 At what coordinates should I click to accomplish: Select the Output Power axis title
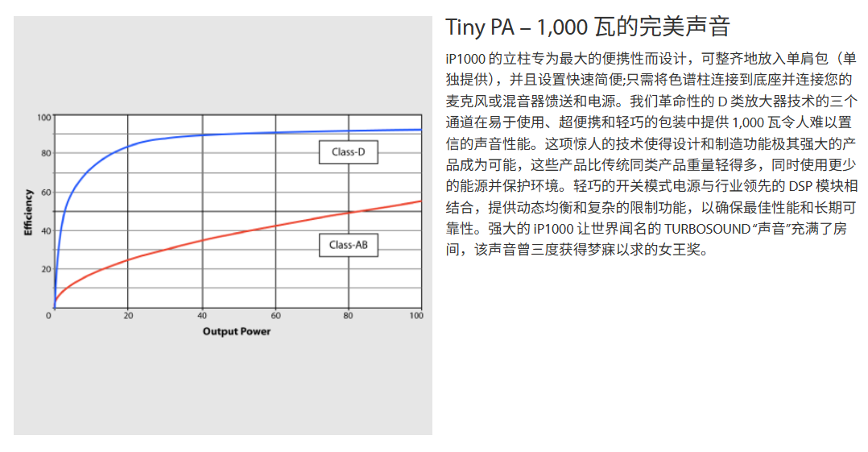tap(236, 331)
